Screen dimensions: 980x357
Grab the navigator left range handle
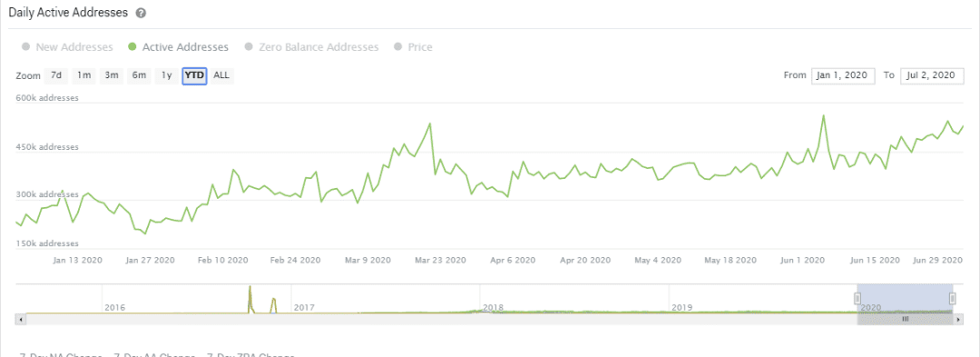point(857,298)
